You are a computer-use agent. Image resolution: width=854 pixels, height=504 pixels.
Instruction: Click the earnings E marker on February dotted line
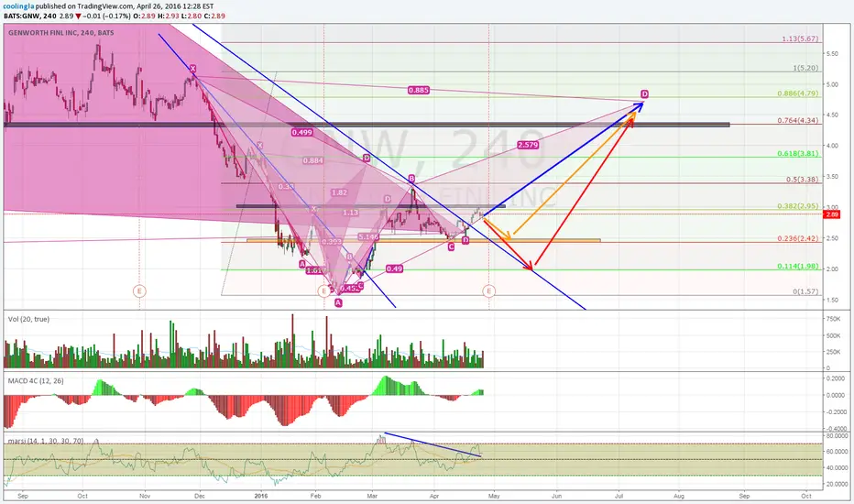point(324,291)
